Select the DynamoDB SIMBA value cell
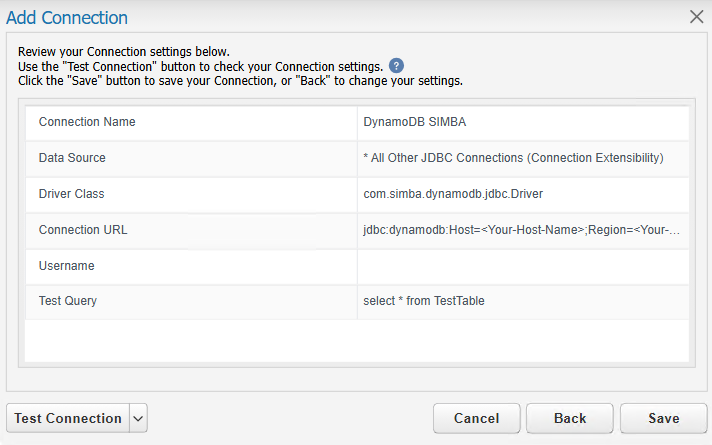The height and width of the screenshot is (445, 712). (x=523, y=123)
